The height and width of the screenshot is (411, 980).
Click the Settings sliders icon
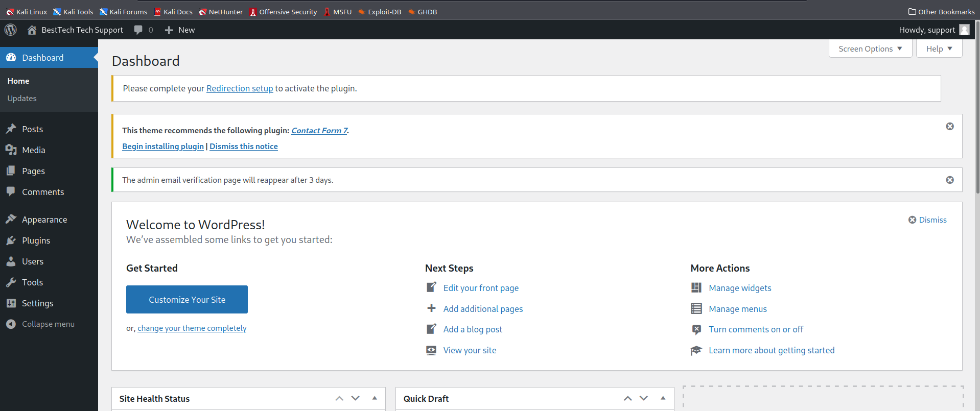click(x=11, y=303)
